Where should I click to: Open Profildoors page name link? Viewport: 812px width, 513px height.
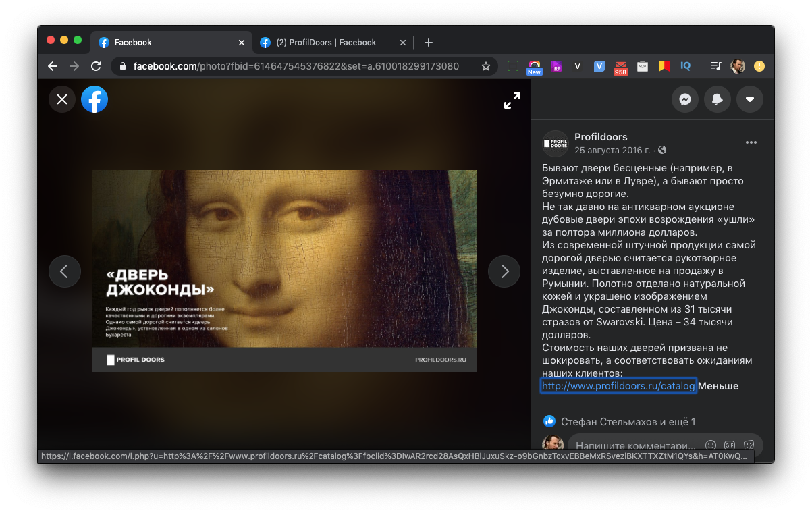coord(601,137)
